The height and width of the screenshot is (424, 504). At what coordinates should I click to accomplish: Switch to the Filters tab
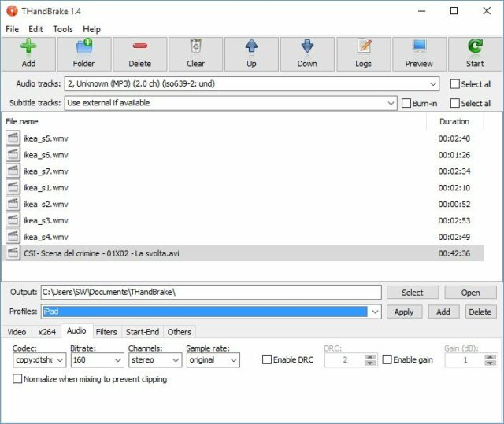[x=106, y=332]
